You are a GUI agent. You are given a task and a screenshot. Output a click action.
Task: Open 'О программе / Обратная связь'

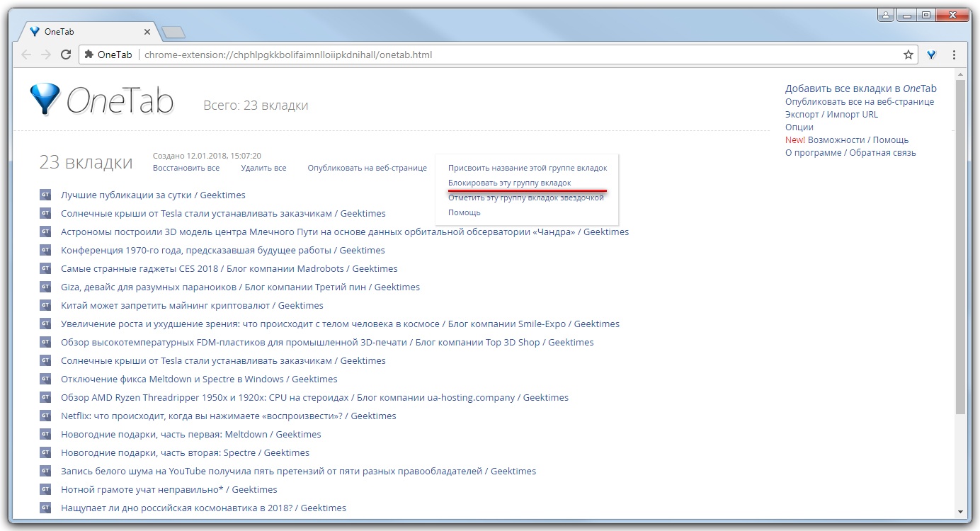(x=850, y=152)
